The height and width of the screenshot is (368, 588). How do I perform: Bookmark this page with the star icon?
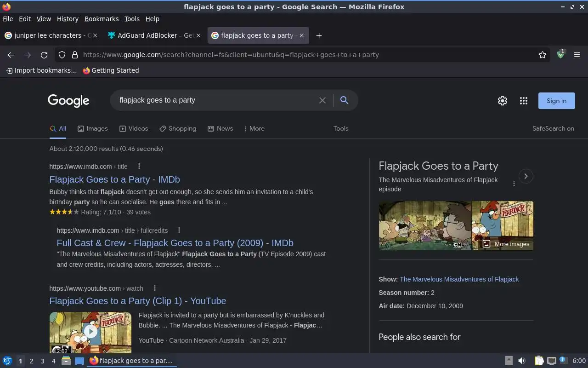pyautogui.click(x=543, y=55)
